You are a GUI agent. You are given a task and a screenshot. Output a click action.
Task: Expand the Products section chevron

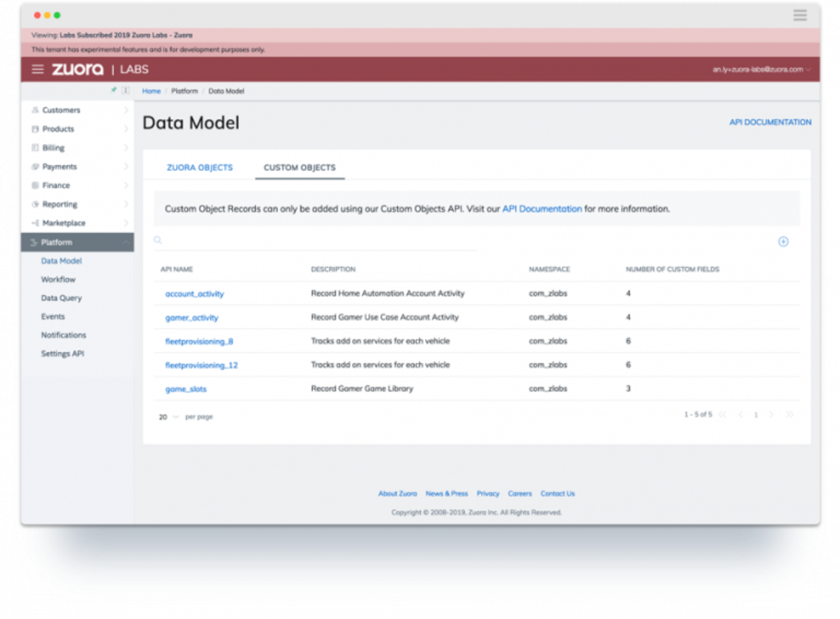126,129
